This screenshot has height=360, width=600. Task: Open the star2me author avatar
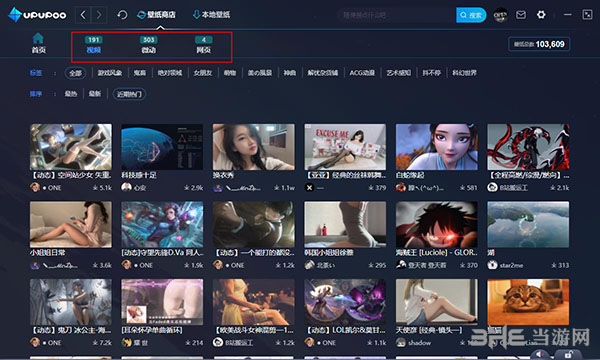pyautogui.click(x=492, y=265)
